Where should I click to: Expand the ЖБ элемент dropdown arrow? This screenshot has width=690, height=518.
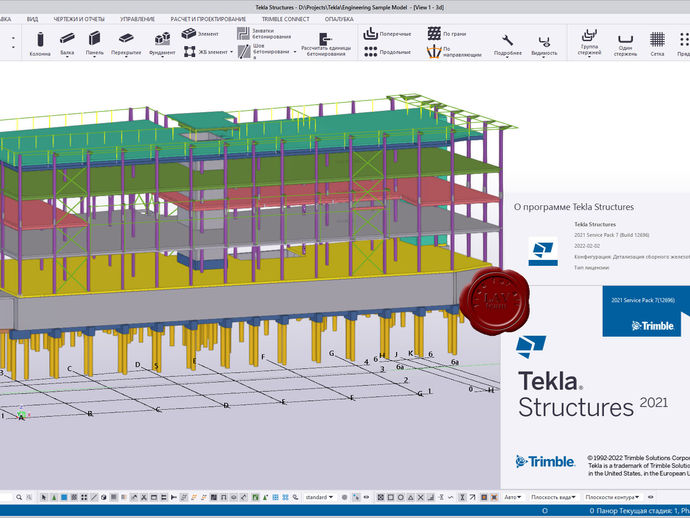[231, 52]
